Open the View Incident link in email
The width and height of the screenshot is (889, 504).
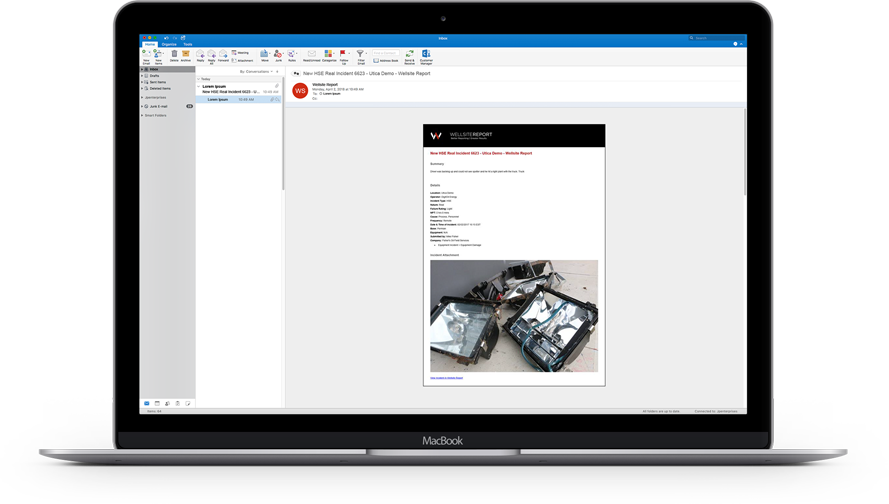pos(446,378)
